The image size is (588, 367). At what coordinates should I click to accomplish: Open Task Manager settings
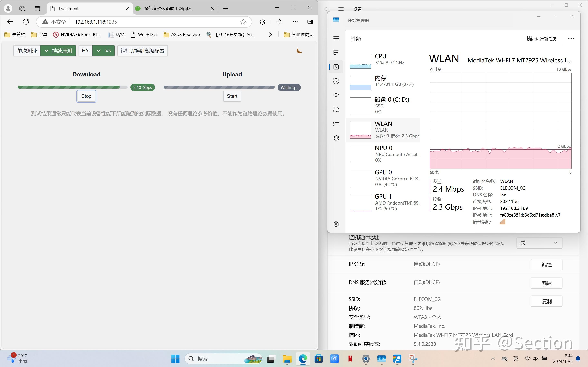coord(336,224)
